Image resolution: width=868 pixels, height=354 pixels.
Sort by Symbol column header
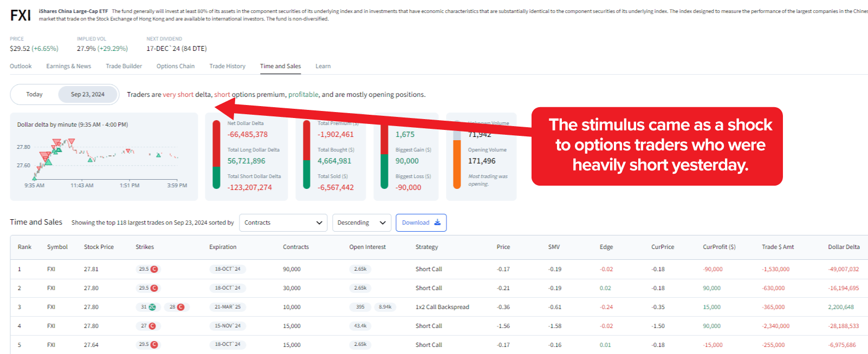coord(57,247)
